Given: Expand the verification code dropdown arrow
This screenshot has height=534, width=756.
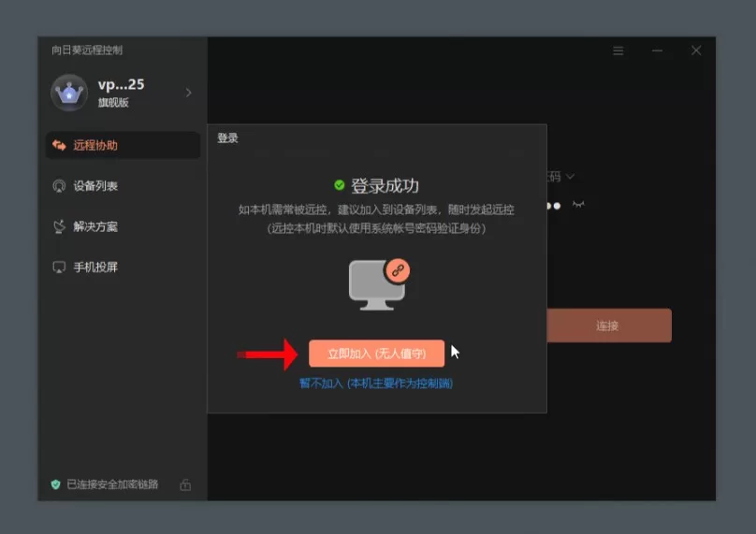Looking at the screenshot, I should (570, 177).
